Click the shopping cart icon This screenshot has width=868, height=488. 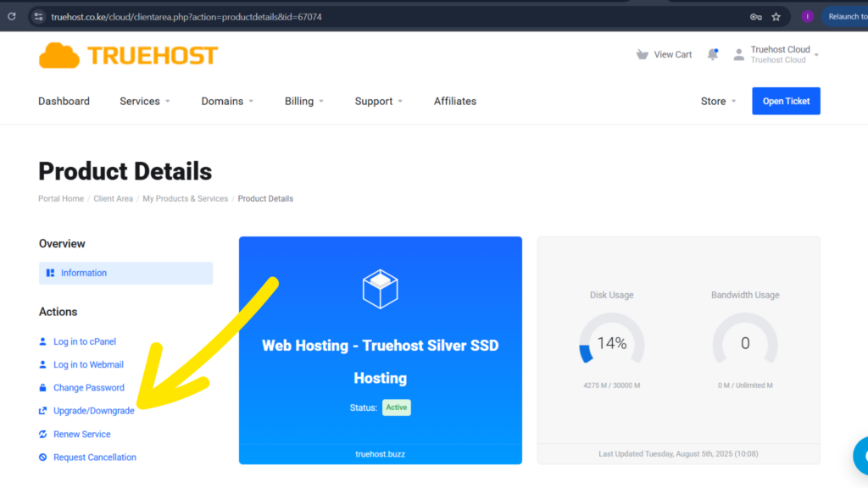(x=643, y=54)
